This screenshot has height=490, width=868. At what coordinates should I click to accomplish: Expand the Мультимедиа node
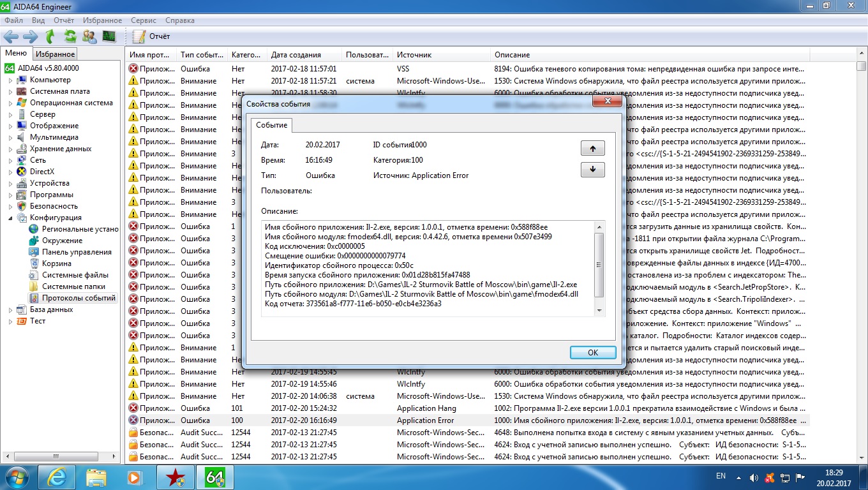click(10, 138)
